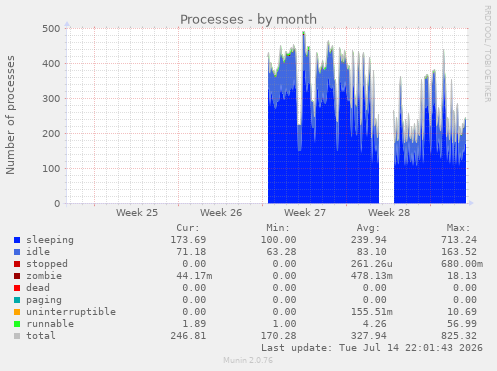Click the 'Cur:' column header
Image resolution: width=497 pixels, height=371 pixels.
(x=188, y=228)
